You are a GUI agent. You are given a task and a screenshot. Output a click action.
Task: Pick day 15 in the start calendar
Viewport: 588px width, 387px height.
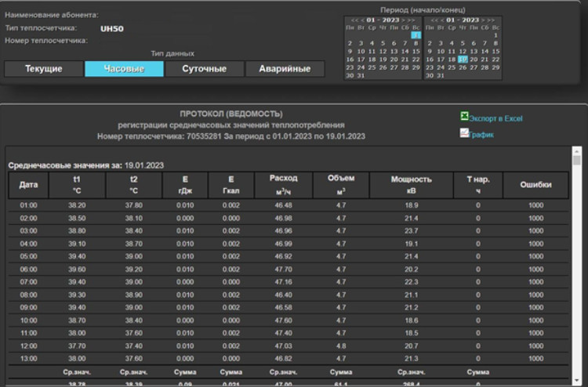click(416, 52)
